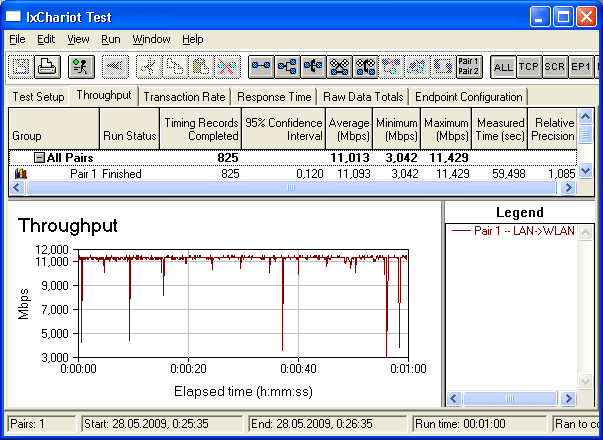Toggle the SCR grouping toolbar button
Image resolution: width=603 pixels, height=440 pixels.
[x=555, y=67]
